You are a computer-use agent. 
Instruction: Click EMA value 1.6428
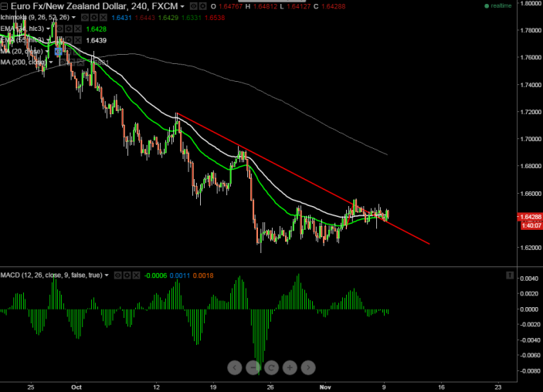point(97,29)
